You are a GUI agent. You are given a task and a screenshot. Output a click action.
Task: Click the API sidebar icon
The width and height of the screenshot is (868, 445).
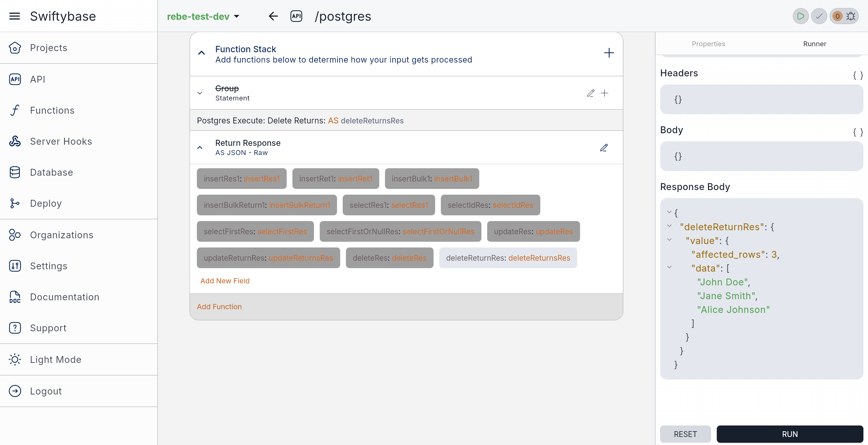point(15,79)
